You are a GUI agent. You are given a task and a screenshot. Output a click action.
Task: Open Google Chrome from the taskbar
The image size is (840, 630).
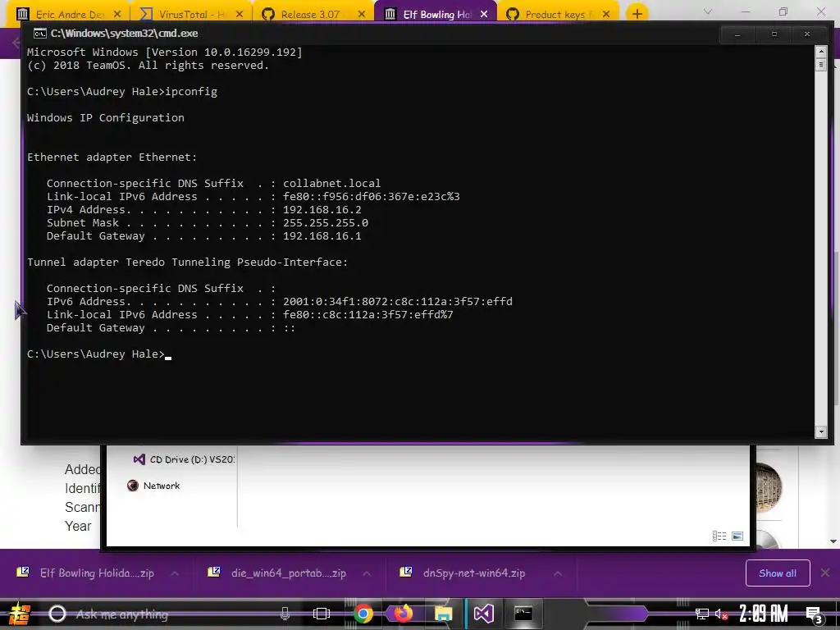pyautogui.click(x=363, y=614)
